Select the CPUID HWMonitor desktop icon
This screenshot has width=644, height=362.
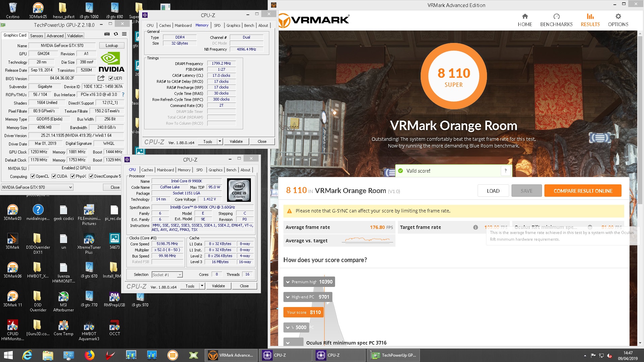(13, 330)
